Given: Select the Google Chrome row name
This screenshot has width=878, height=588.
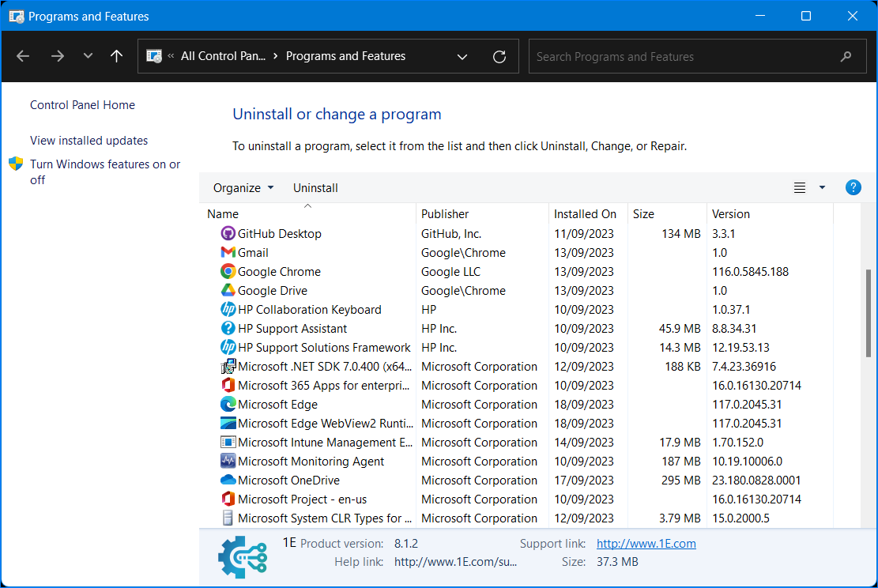Looking at the screenshot, I should 279,272.
